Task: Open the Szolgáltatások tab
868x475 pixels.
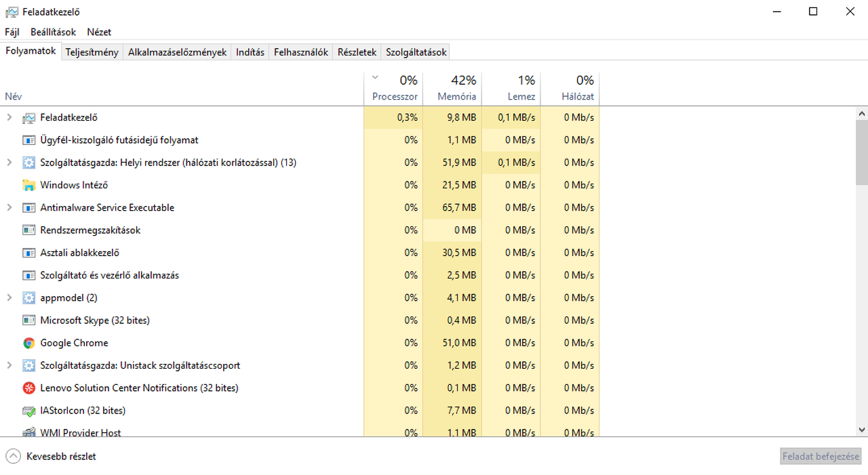Action: (416, 52)
